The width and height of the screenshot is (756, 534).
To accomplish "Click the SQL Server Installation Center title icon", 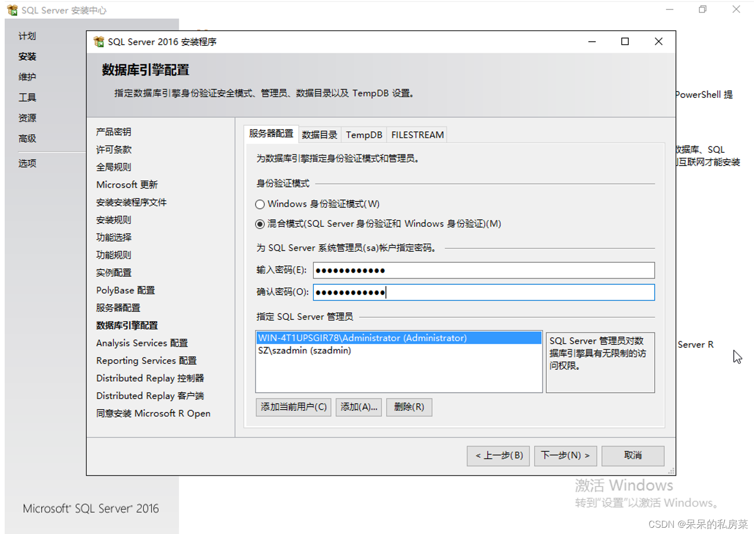I will pyautogui.click(x=12, y=10).
